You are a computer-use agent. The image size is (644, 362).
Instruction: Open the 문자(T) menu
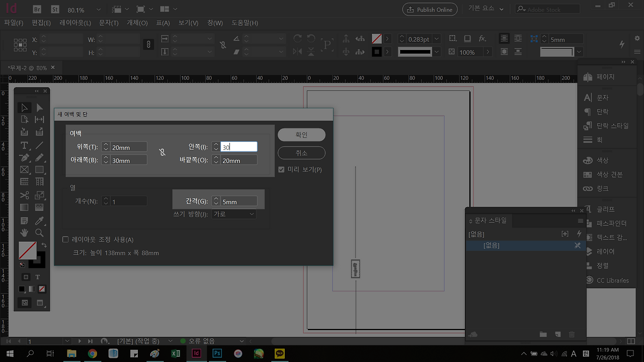coord(109,23)
